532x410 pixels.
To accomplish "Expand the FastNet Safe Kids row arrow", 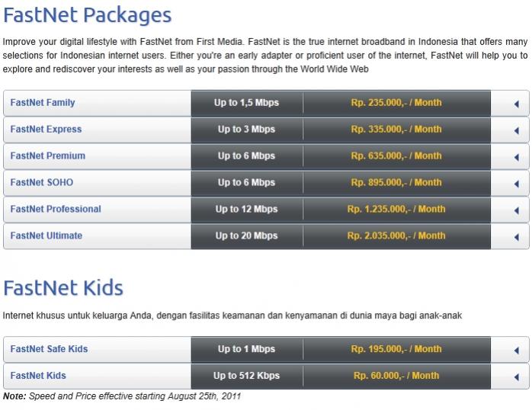I will pos(517,350).
